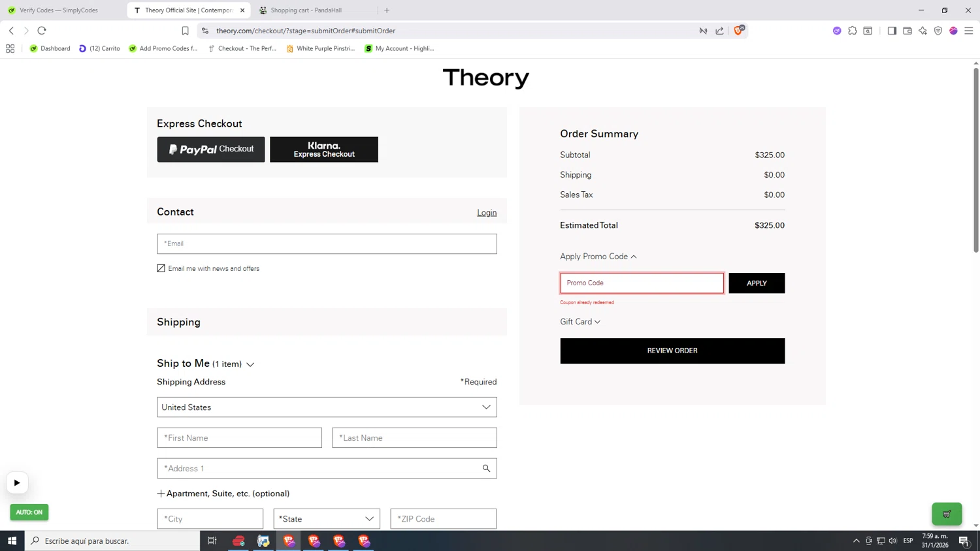Click the play button overlay
The height and width of the screenshot is (551, 980).
click(x=17, y=483)
